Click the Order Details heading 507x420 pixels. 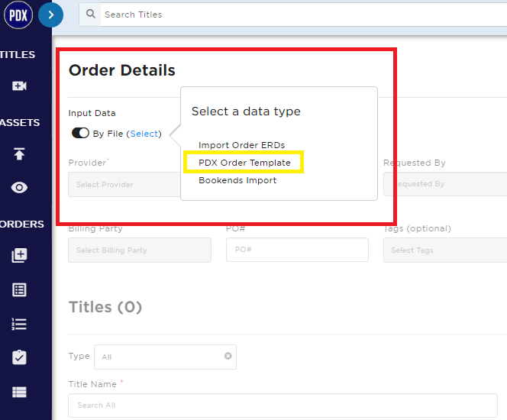click(122, 70)
